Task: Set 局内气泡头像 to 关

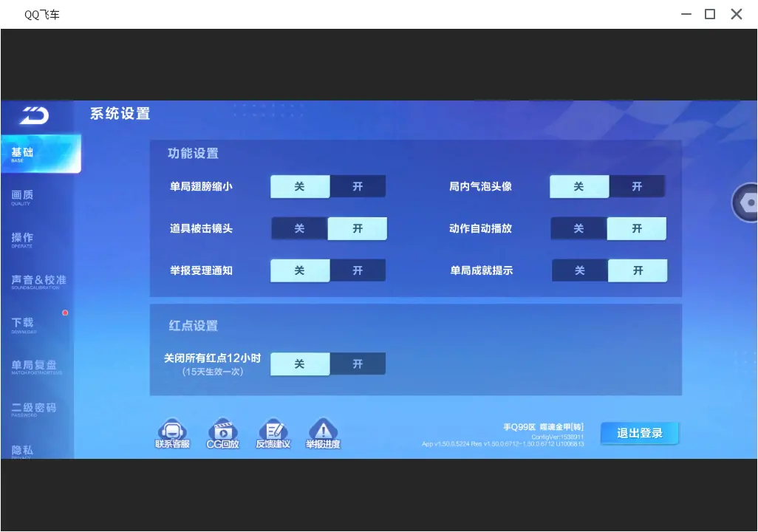Action: click(x=579, y=186)
